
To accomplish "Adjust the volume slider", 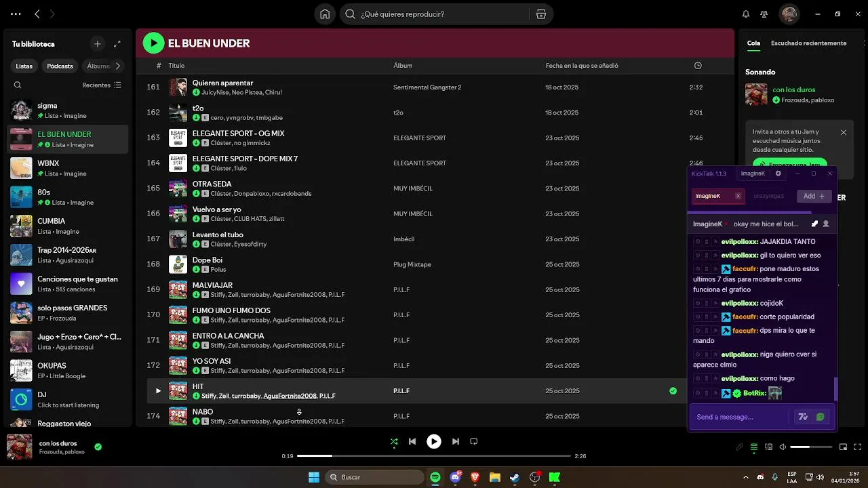I will coord(811,447).
